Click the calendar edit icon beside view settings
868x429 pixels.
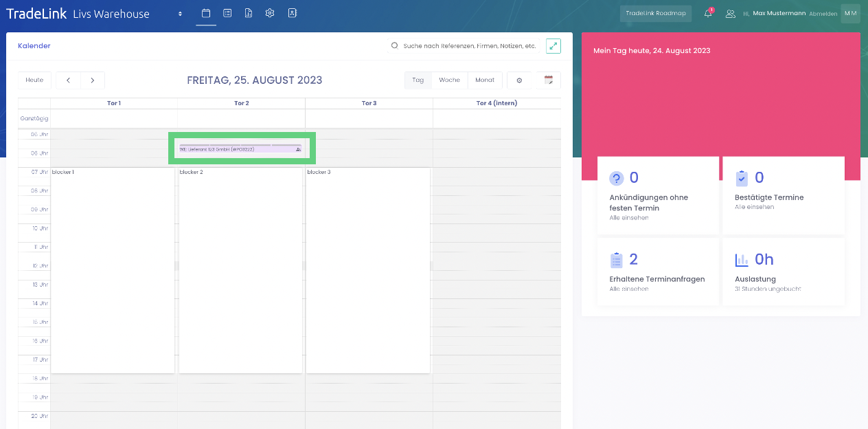click(549, 80)
